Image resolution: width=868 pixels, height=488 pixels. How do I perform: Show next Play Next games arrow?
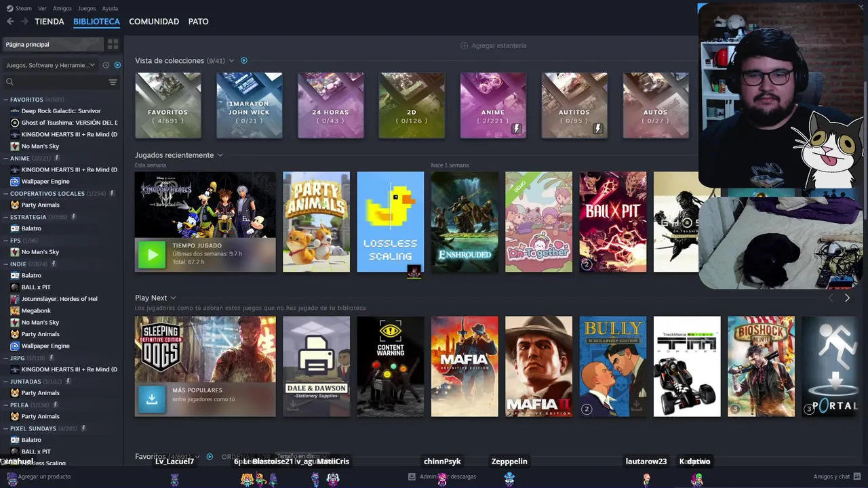pos(847,298)
